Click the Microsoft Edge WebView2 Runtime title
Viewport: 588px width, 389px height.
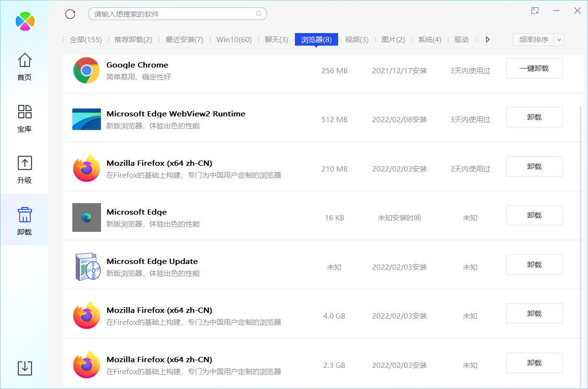click(176, 114)
